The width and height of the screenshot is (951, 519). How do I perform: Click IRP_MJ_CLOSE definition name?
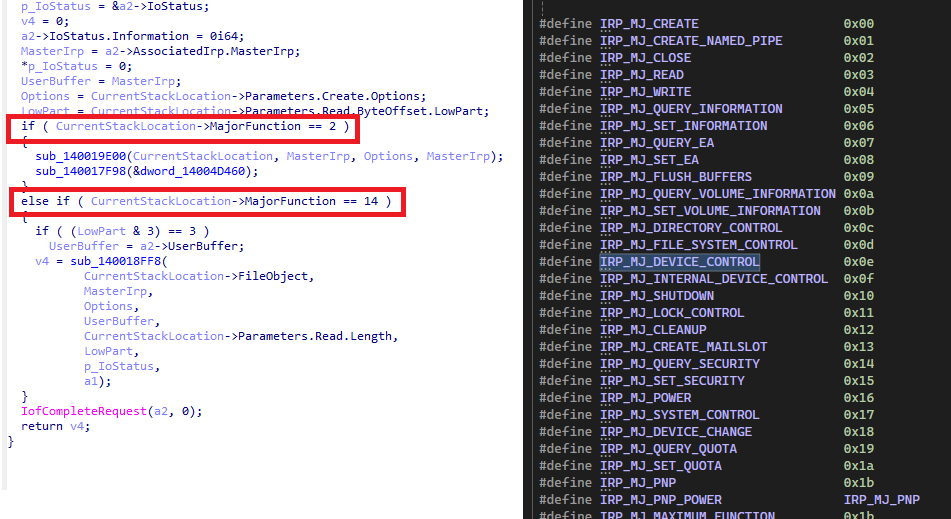pos(645,58)
